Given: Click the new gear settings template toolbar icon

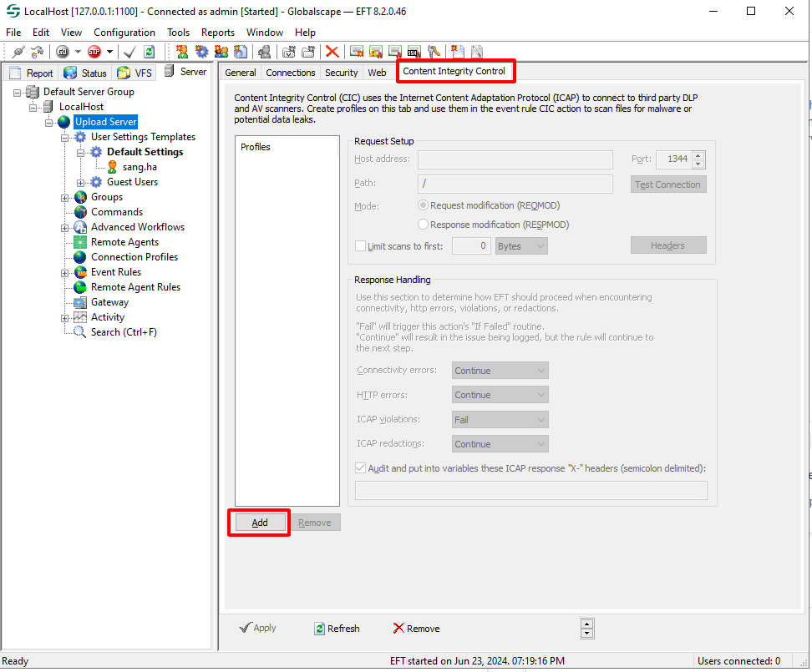Looking at the screenshot, I should click(x=201, y=52).
